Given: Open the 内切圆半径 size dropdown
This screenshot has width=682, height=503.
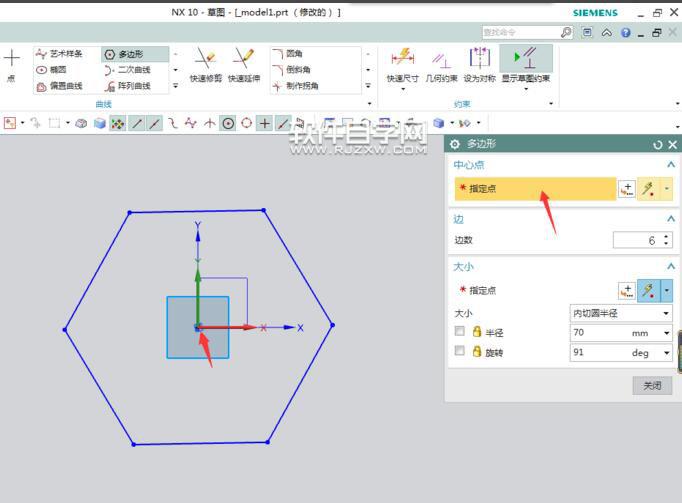Looking at the screenshot, I should [621, 313].
